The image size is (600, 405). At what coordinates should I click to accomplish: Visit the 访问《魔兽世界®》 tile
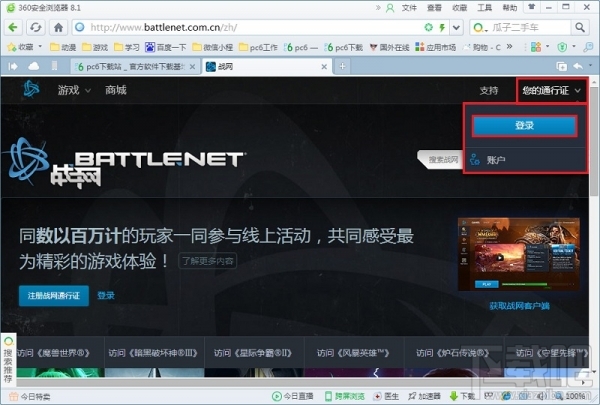[54, 353]
